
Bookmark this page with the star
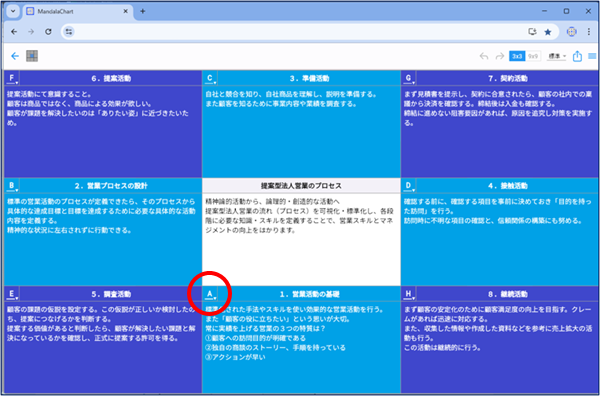(x=548, y=32)
